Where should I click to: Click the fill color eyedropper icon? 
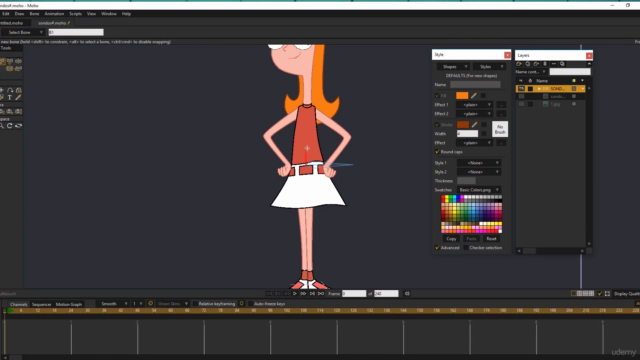coord(474,96)
